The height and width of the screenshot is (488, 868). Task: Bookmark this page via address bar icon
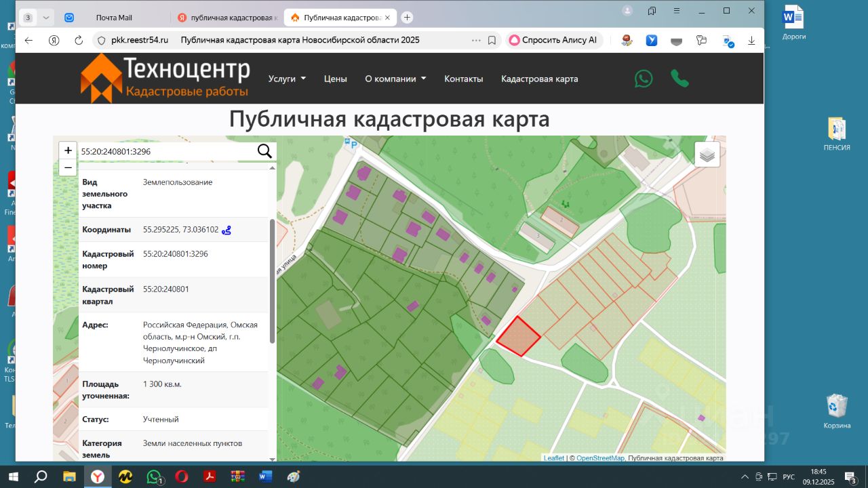(492, 40)
